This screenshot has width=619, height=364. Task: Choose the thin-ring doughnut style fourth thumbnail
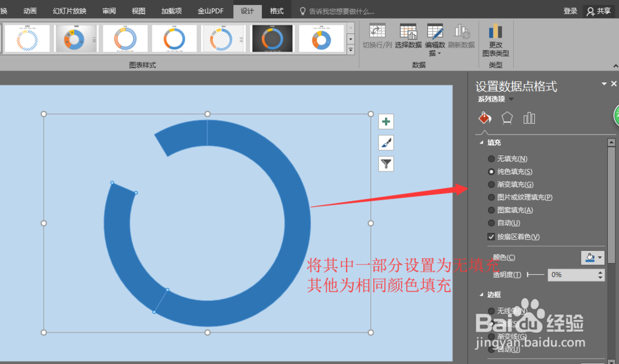click(x=174, y=38)
